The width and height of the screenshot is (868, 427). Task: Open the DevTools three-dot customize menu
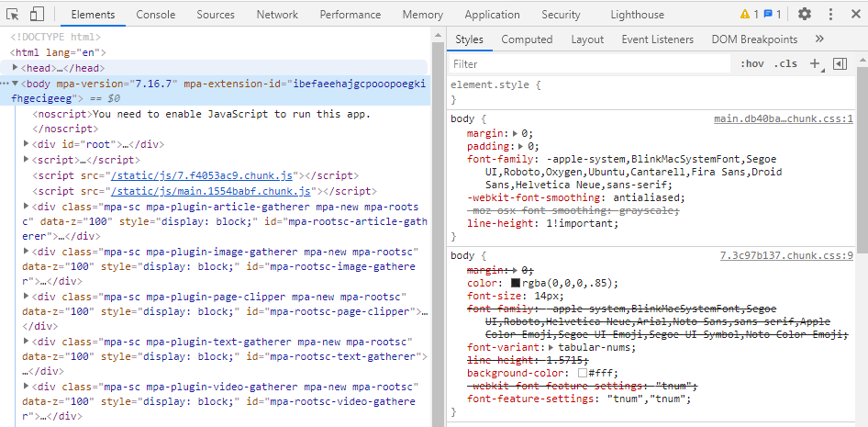(x=831, y=15)
